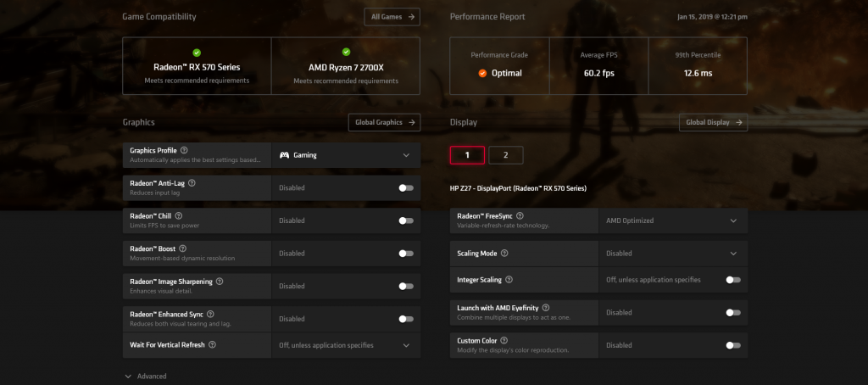868x385 pixels.
Task: Turn on Radeon Chill switch
Action: tap(406, 220)
